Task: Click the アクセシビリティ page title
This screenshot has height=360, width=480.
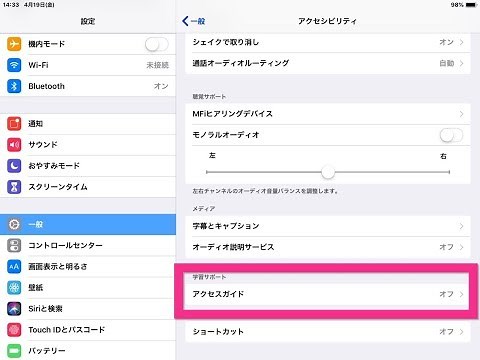Action: pos(327,21)
